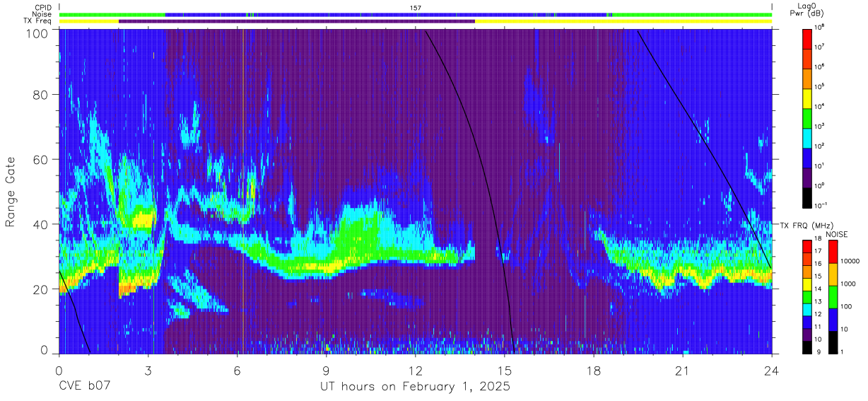Pick the cyan 12-13 MHz frequency swatch
The image size is (868, 401).
807,310
